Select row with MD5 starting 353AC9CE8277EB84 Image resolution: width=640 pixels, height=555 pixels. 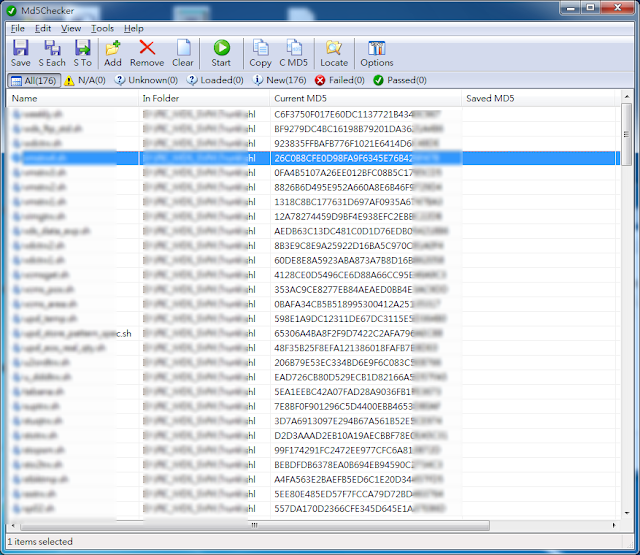coord(313,290)
